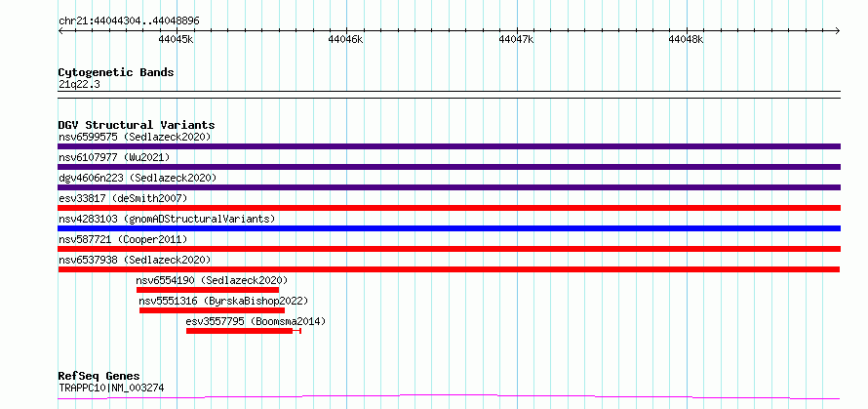Click the 44048k ruler tick label
The image size is (868, 409).
(x=686, y=39)
